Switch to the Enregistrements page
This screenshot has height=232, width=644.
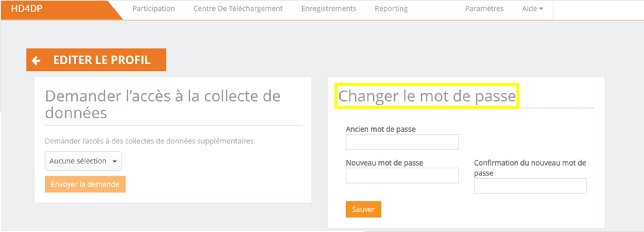[328, 9]
